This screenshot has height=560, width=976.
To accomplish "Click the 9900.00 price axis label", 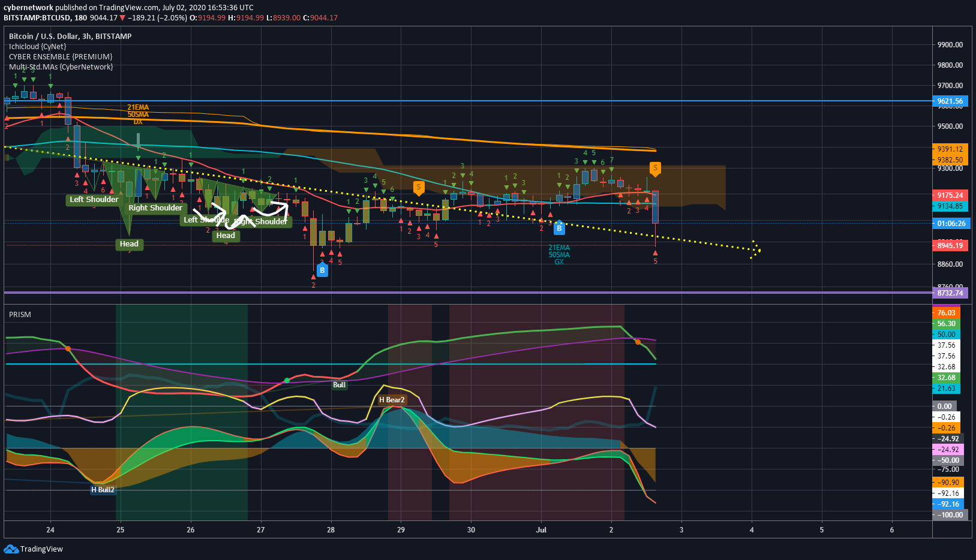I will [950, 45].
